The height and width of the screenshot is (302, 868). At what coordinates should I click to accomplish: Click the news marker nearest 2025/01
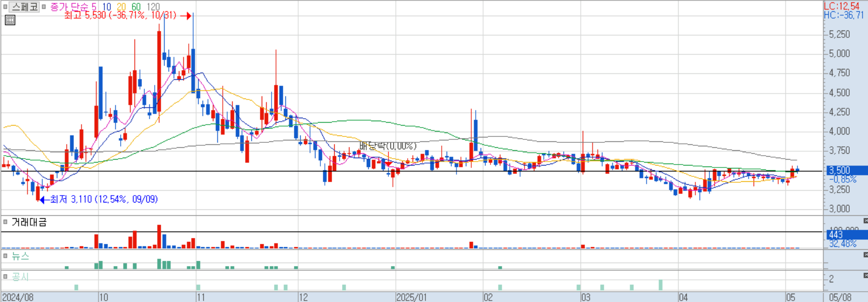point(393,268)
